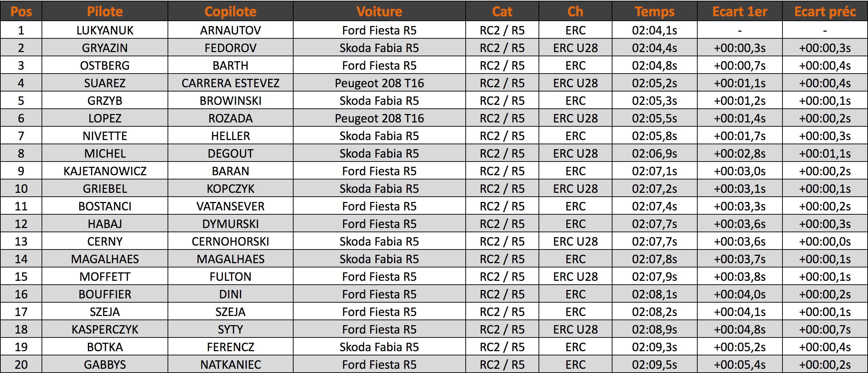Select the Voiture column header
Image resolution: width=868 pixels, height=373 pixels.
(x=379, y=12)
